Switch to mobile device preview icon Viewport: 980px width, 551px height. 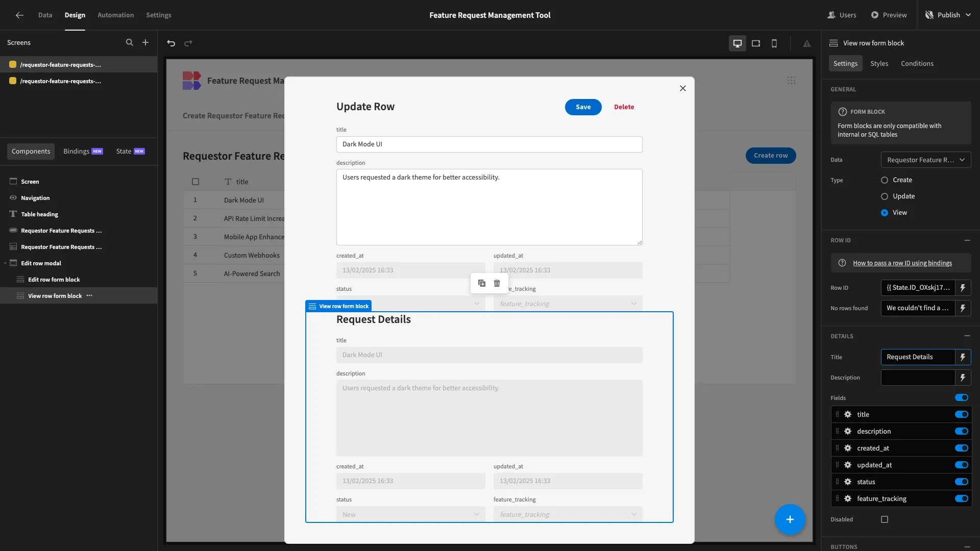pyautogui.click(x=774, y=43)
